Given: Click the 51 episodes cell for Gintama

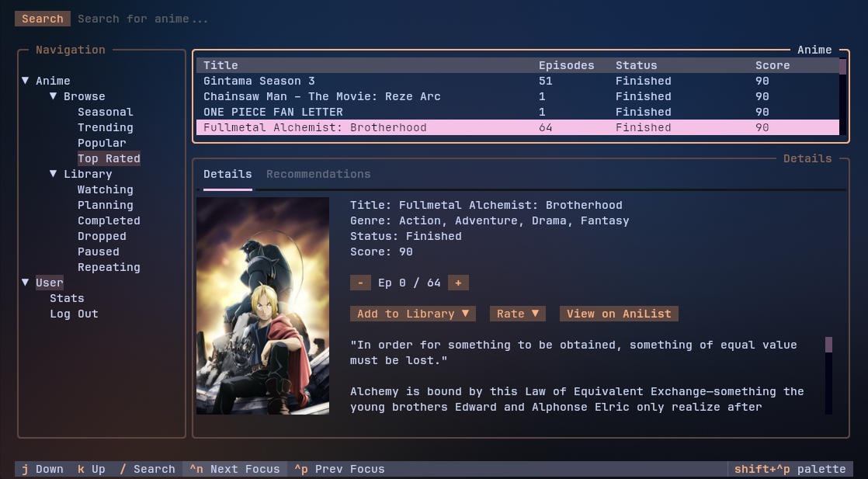Looking at the screenshot, I should pos(545,81).
